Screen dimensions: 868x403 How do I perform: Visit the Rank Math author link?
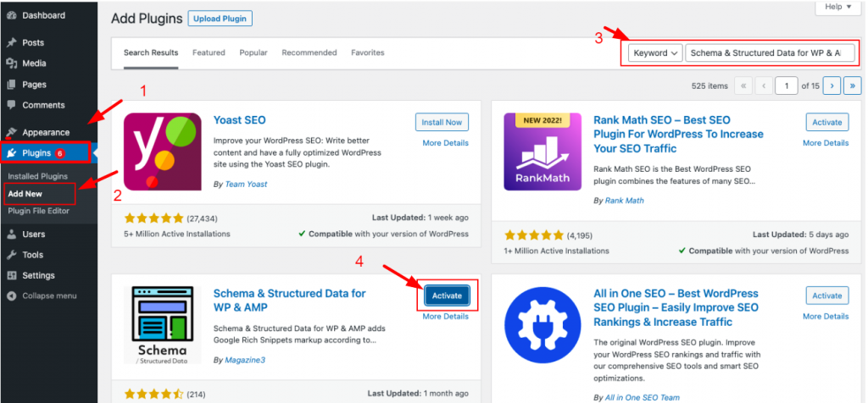pyautogui.click(x=625, y=201)
